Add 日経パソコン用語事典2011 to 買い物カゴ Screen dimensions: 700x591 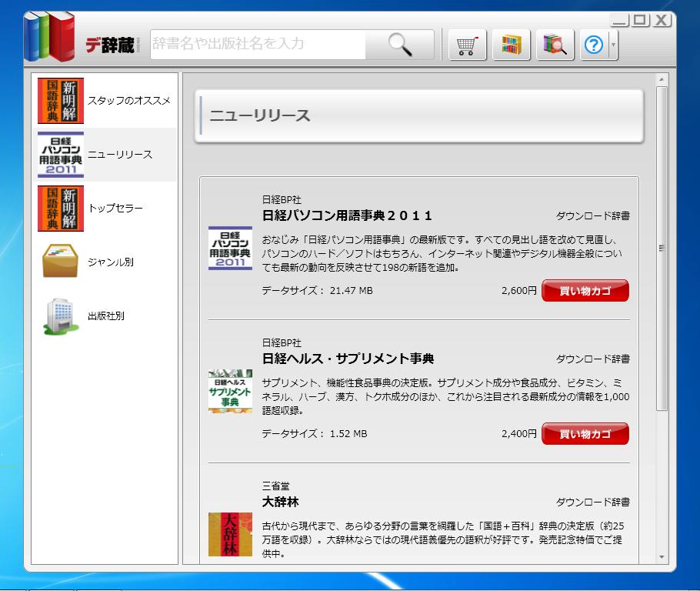[585, 291]
